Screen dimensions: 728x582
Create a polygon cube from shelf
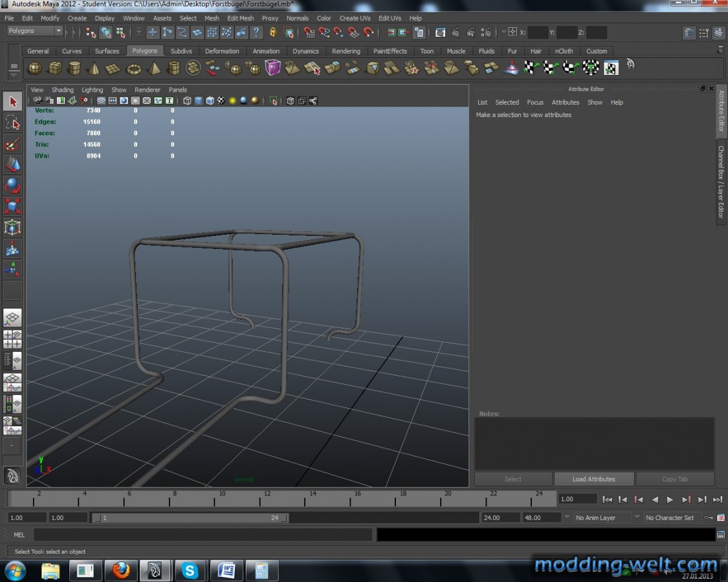[x=55, y=69]
